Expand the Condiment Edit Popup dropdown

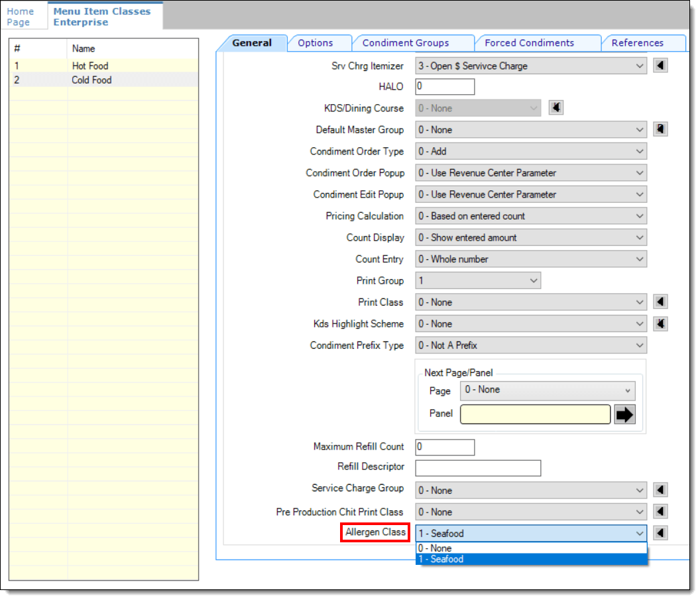(x=531, y=195)
